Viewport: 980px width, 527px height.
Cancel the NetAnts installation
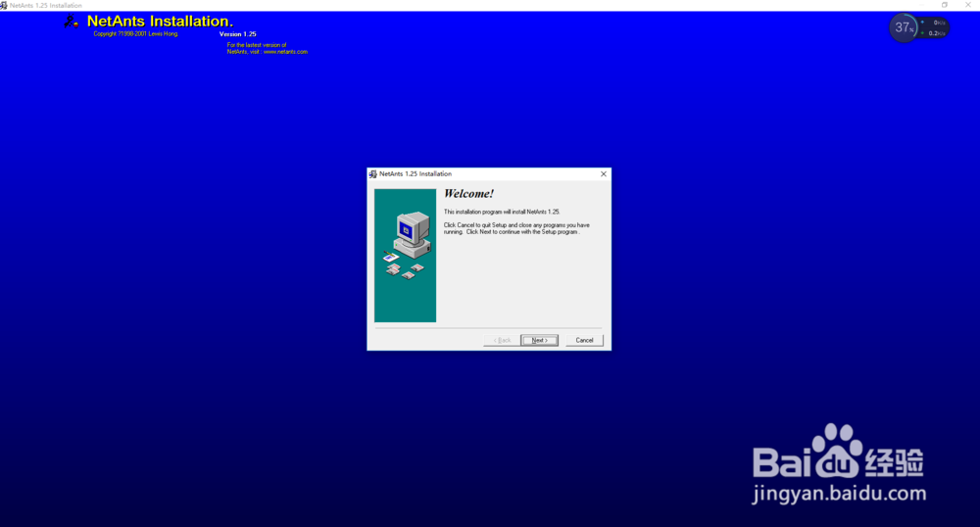click(584, 340)
